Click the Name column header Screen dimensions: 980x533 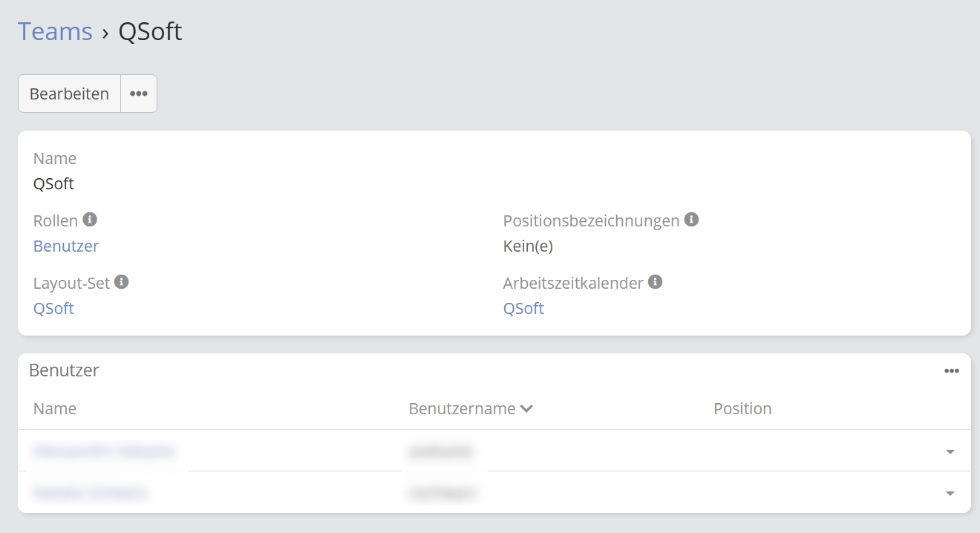(x=55, y=408)
